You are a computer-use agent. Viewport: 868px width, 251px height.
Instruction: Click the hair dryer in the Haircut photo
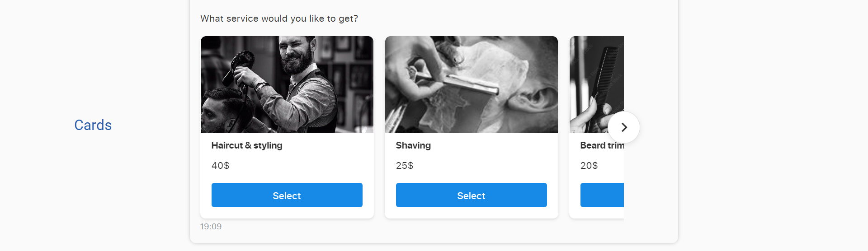click(239, 68)
